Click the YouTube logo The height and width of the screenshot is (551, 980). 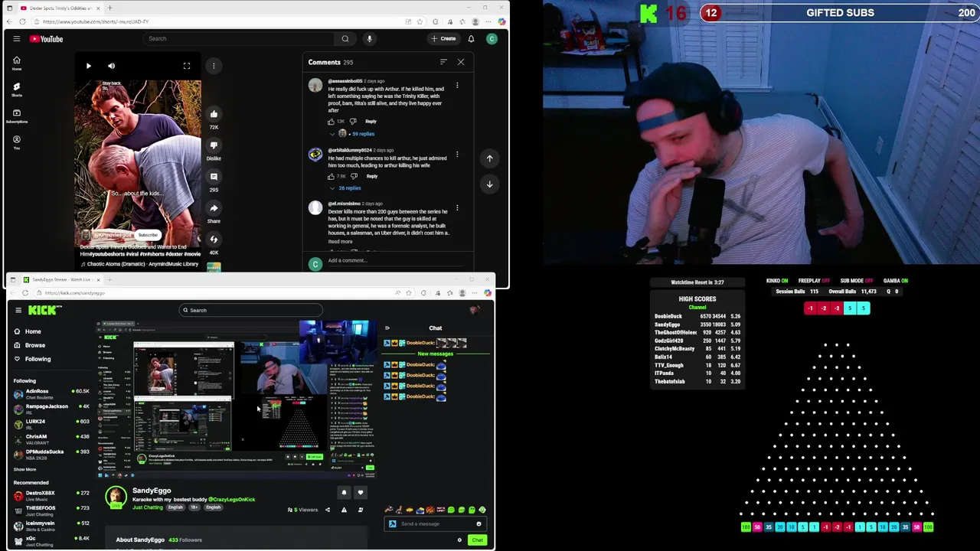[x=47, y=38]
